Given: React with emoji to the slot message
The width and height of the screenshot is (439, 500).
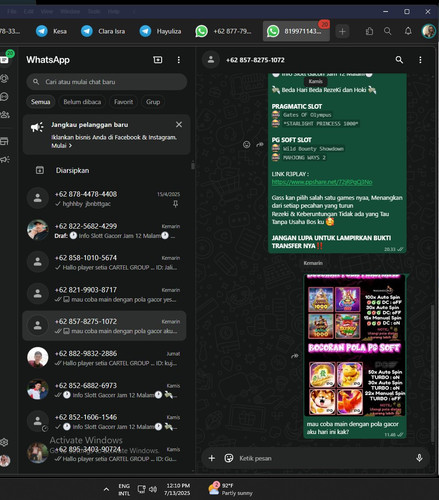Looking at the screenshot, I should [x=246, y=144].
